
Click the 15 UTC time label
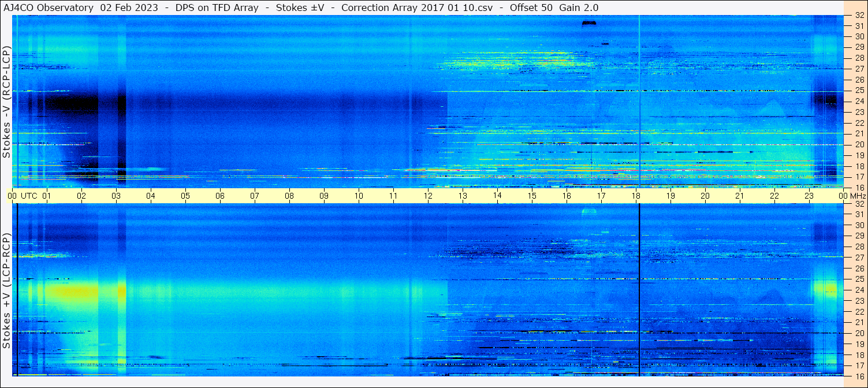click(x=532, y=196)
